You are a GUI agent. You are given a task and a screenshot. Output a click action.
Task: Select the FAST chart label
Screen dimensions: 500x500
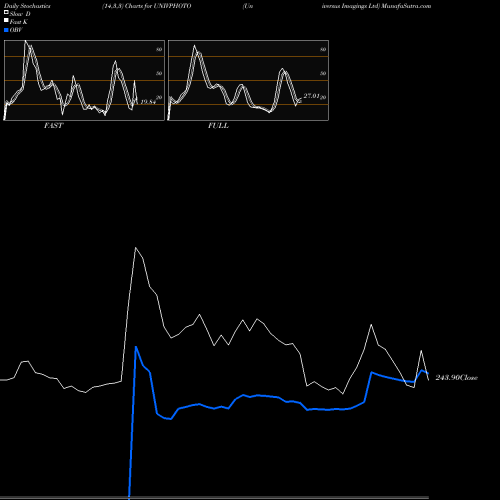click(53, 126)
